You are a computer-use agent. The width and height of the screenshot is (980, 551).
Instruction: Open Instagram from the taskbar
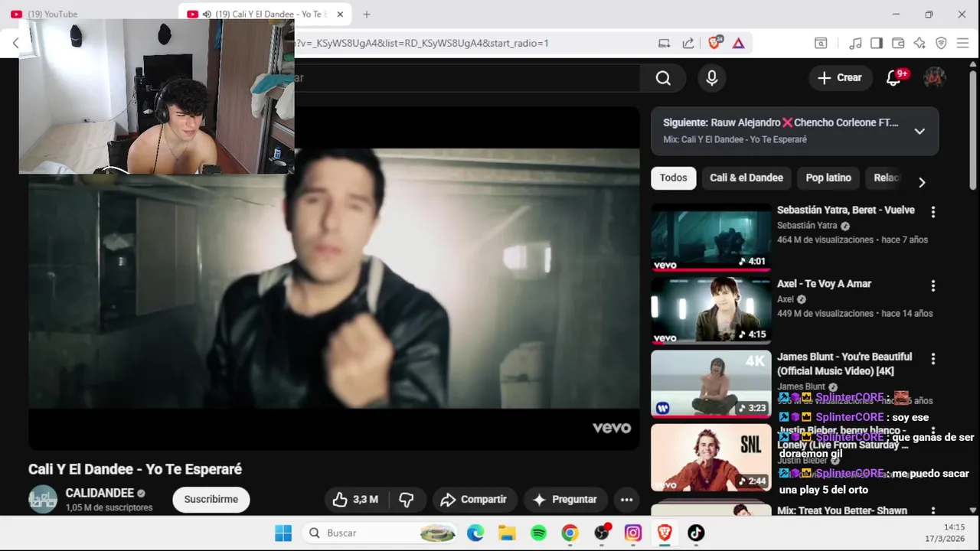[x=632, y=533]
